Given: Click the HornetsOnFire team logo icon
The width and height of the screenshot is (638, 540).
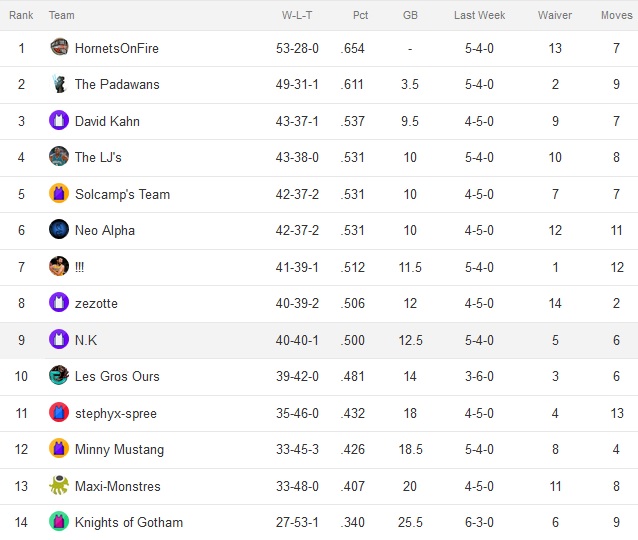Looking at the screenshot, I should 59,47.
